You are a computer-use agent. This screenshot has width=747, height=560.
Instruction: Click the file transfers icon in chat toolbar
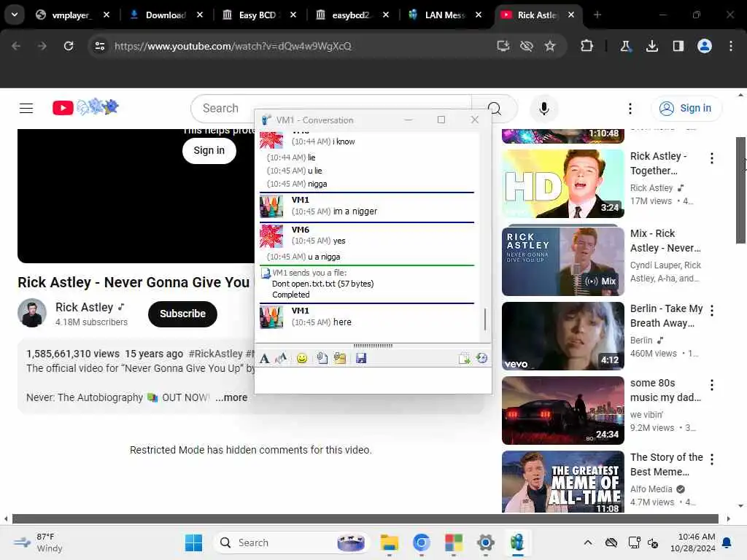pyautogui.click(x=464, y=359)
